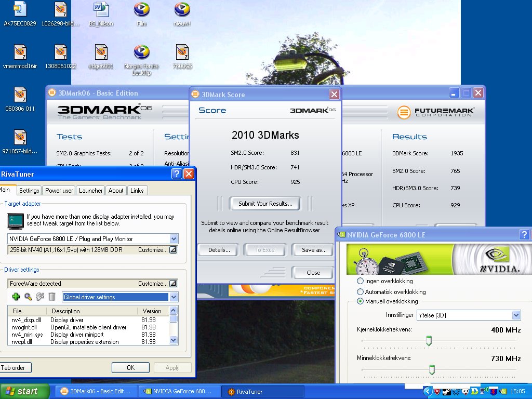Viewport: 532px width, 399px height.
Task: Click the red shield icon in system tray
Action: 437,392
